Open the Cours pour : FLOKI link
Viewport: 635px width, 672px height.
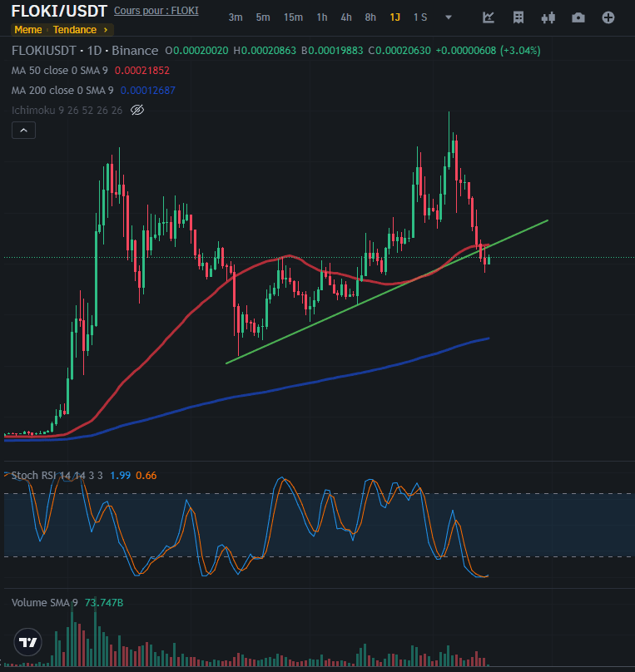pos(156,11)
